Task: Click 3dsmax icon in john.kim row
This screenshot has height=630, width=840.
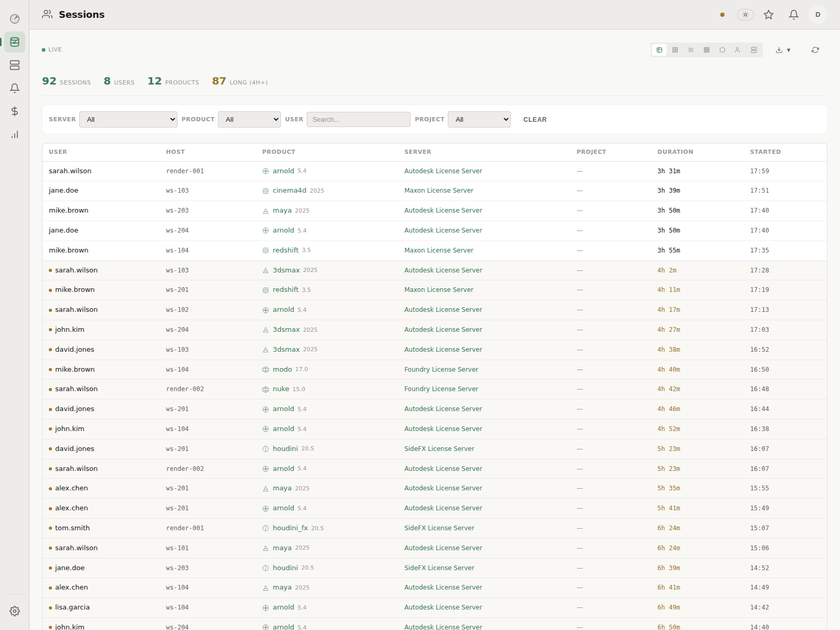Action: [x=266, y=330]
